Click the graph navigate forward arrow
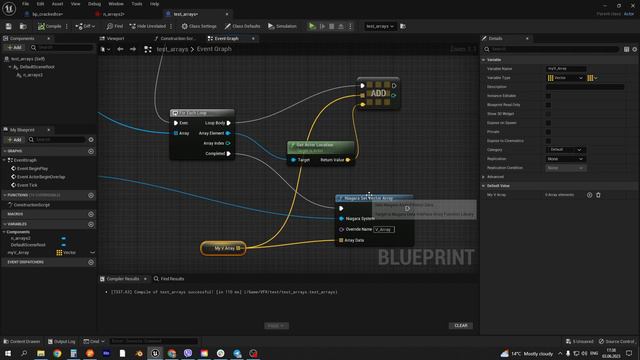Screen dimensions: 640x360 [133, 49]
